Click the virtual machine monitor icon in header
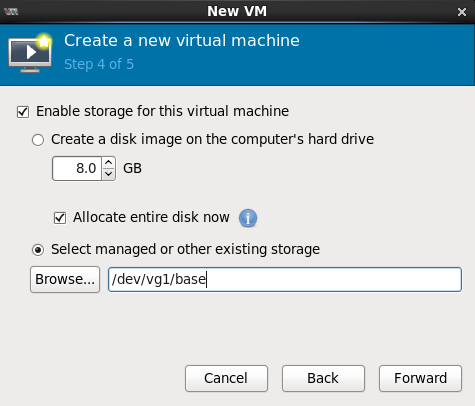 pos(30,53)
